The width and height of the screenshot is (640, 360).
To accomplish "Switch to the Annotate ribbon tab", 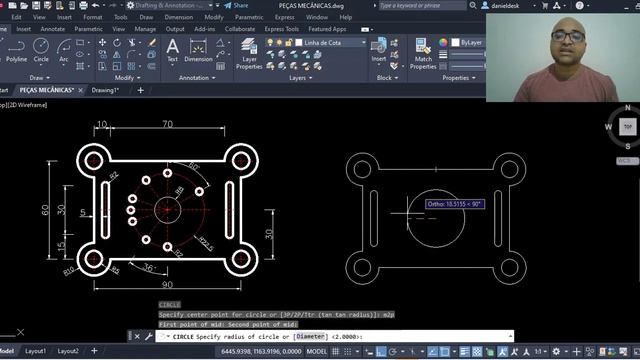I will point(53,29).
